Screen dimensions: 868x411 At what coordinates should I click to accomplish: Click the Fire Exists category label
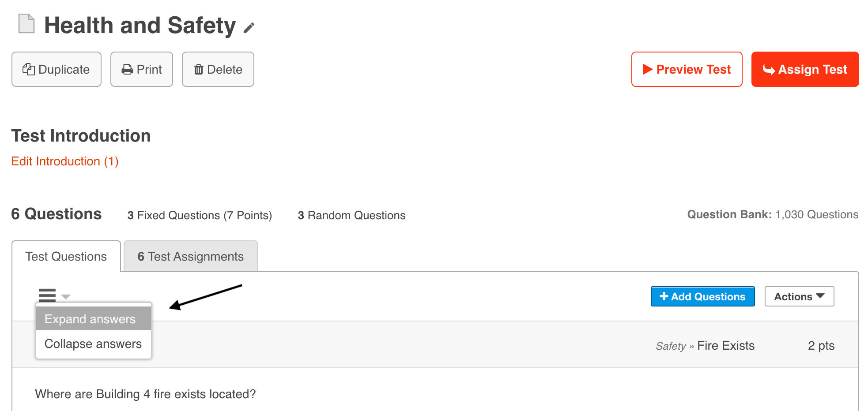(726, 346)
